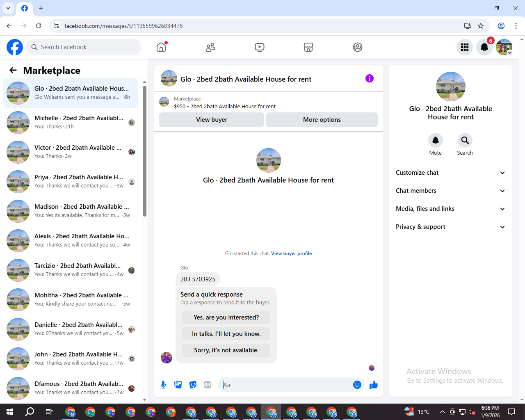Open the clock showing 6:36 PM

click(x=490, y=412)
